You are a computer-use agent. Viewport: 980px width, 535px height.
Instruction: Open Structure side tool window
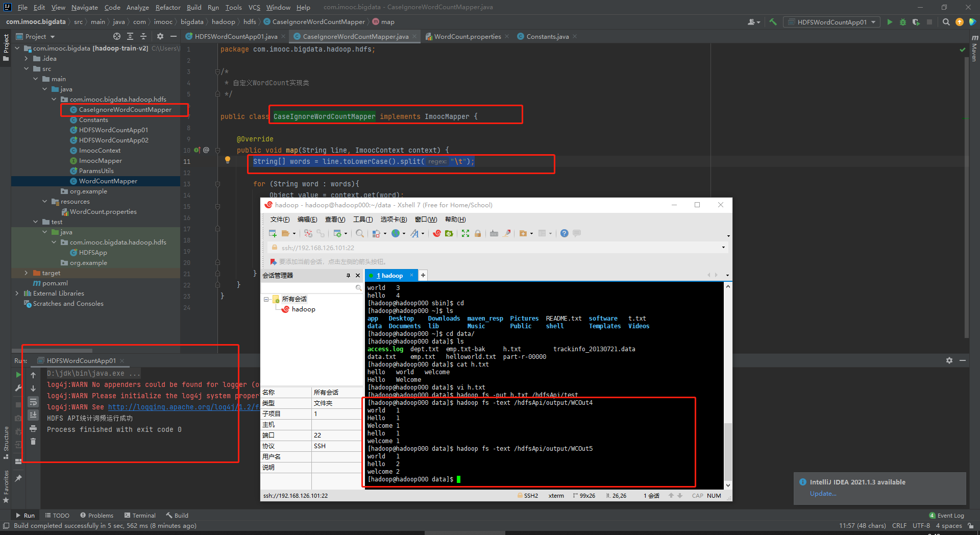tap(6, 442)
